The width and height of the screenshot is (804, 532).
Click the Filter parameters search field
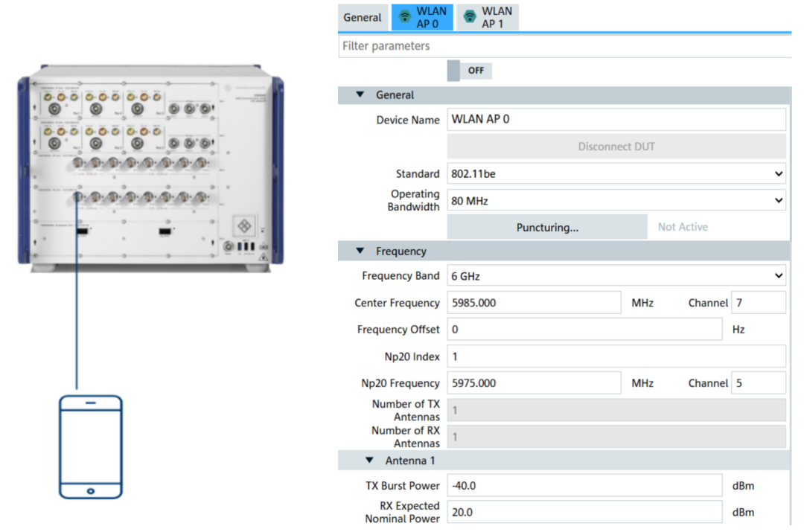(x=564, y=46)
